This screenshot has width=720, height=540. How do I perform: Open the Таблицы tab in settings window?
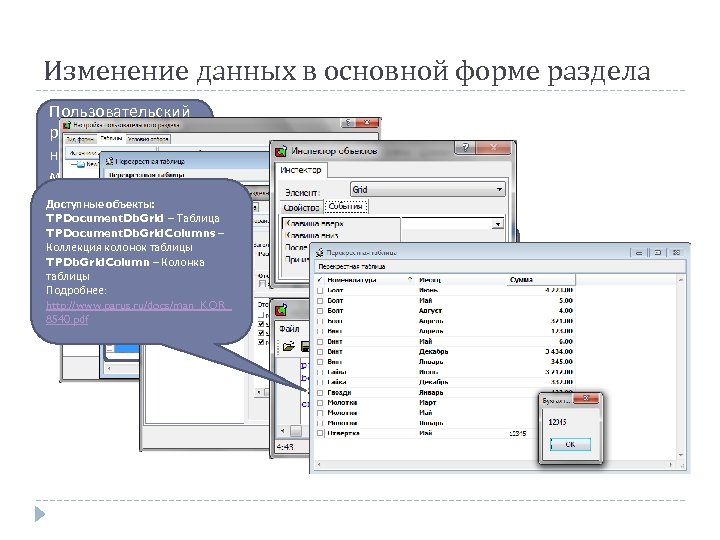click(111, 138)
